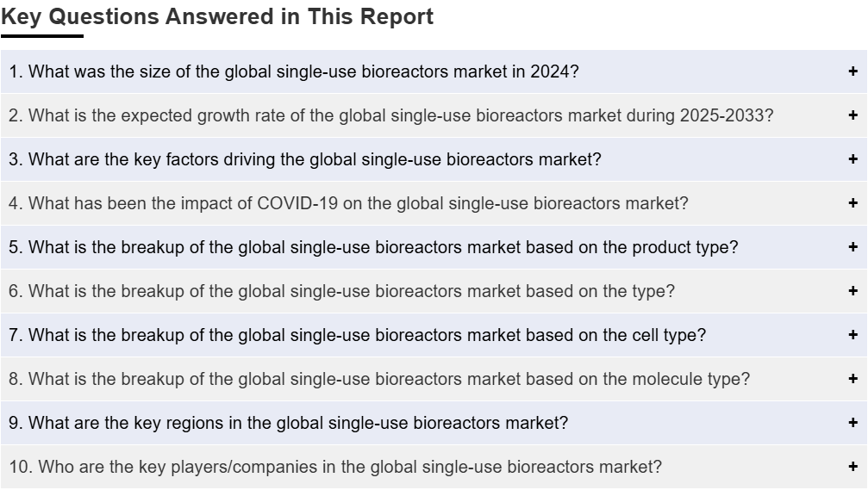Click plus icon beside expected growth rate question
This screenshot has width=868, height=490.
click(x=852, y=115)
